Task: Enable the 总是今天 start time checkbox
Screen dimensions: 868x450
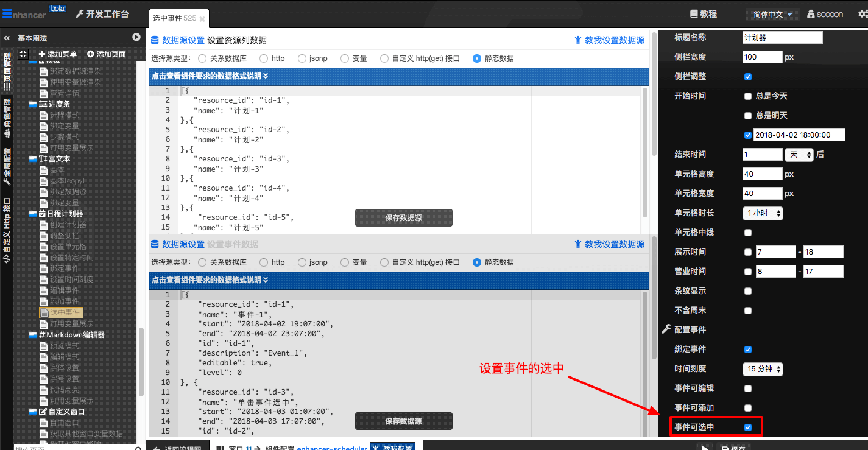Action: [748, 96]
